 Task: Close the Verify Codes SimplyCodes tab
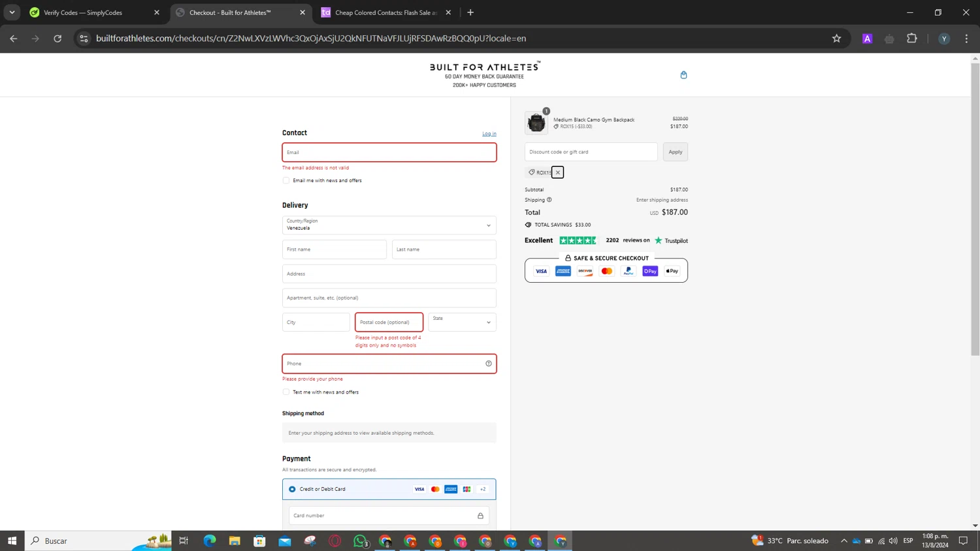[x=157, y=12]
